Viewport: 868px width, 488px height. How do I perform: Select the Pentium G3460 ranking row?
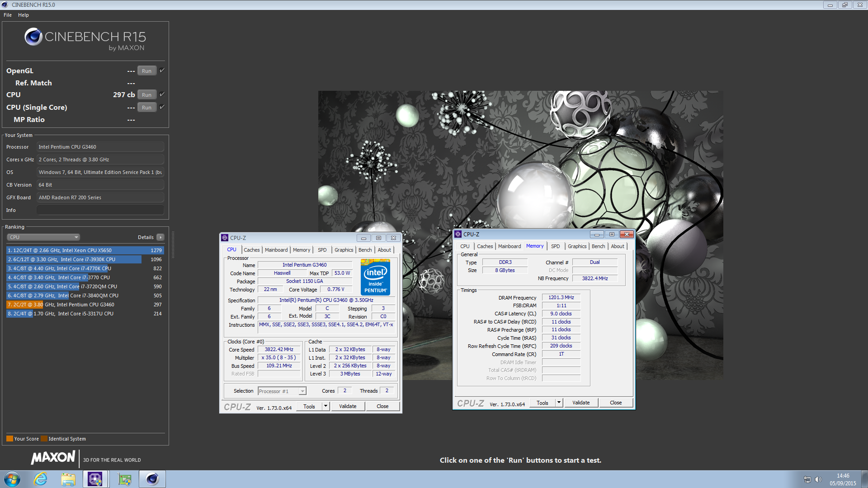pos(85,305)
